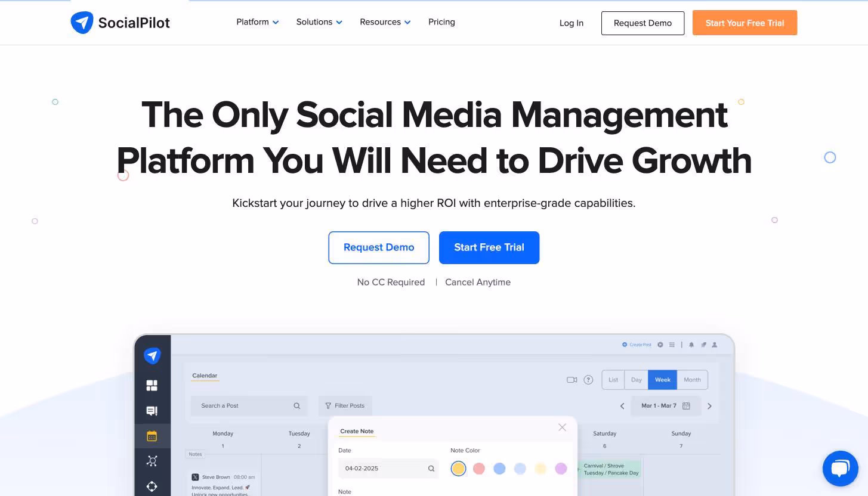Viewport: 868px width, 496px height.
Task: Open the user profile icon
Action: [x=714, y=345]
